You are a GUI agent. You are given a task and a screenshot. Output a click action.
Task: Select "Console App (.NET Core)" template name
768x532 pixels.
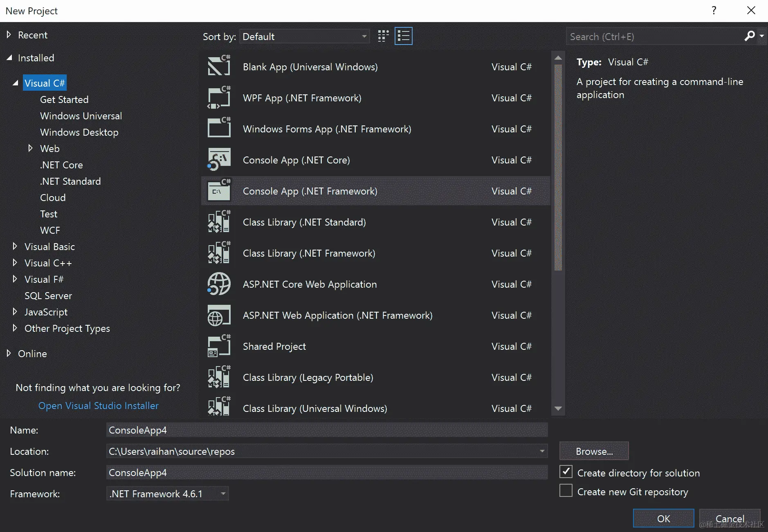pyautogui.click(x=296, y=160)
